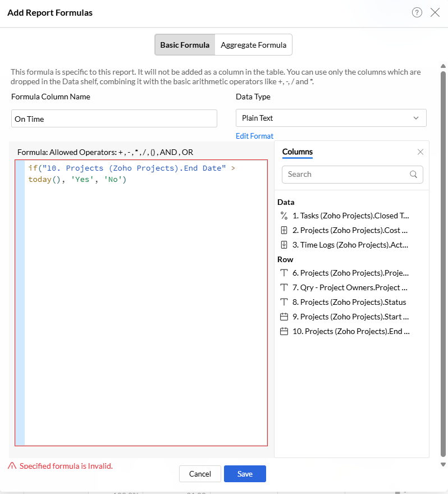Click numeric icon beside Projects Cost column
The image size is (448, 494).
(284, 230)
